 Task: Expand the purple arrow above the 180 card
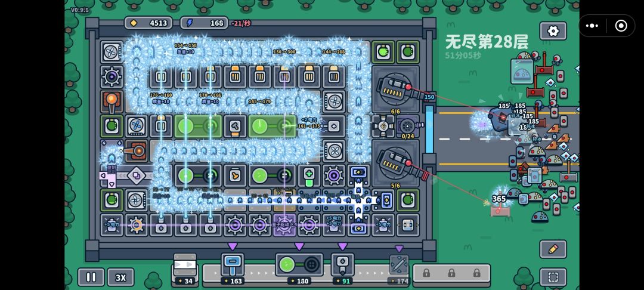pos(299,246)
